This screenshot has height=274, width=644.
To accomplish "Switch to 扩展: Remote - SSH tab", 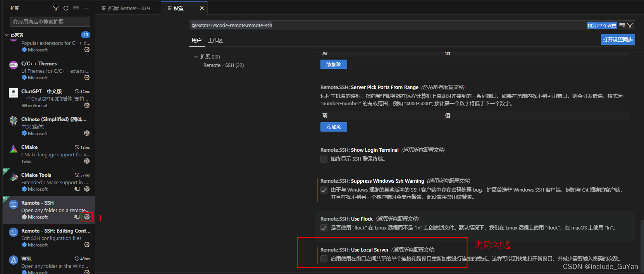I will click(x=129, y=8).
